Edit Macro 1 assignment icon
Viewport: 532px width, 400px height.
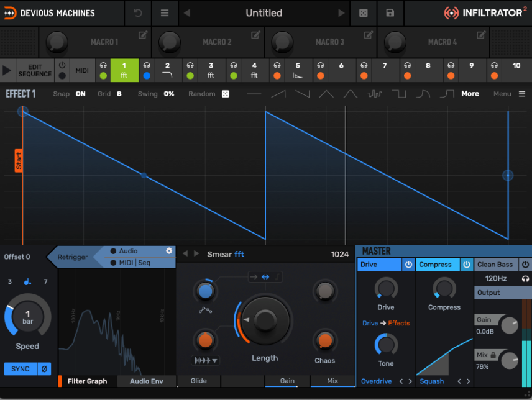pyautogui.click(x=143, y=35)
